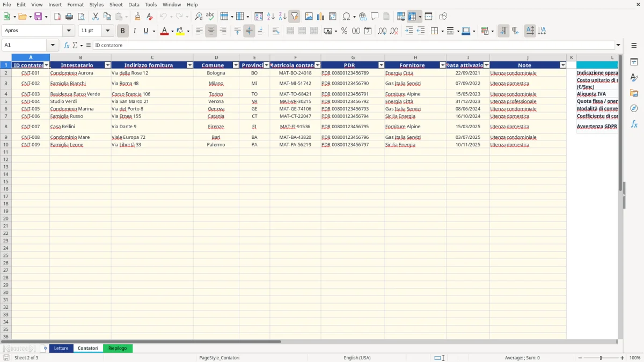Run the spelling check
Screen dimensions: 644x362
coord(210,17)
